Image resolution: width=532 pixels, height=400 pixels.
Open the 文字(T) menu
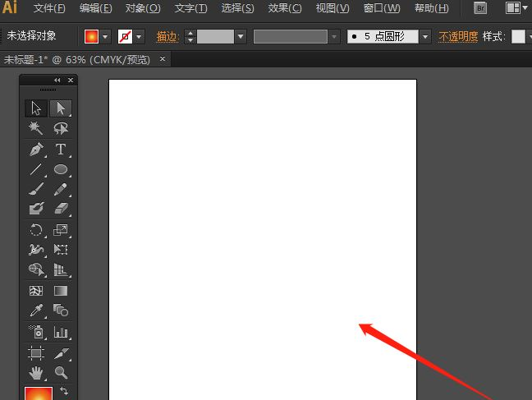(x=191, y=8)
